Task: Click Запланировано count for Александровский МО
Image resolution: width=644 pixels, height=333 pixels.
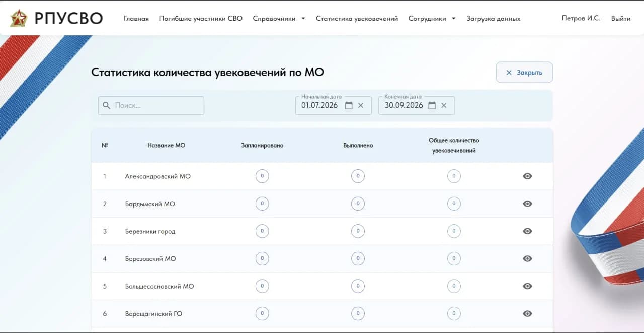Action: click(262, 176)
